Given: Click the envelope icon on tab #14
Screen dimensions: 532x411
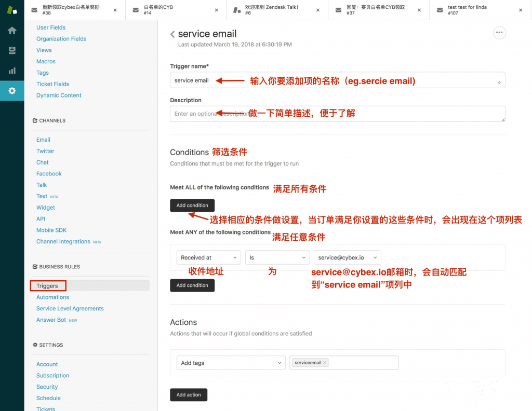Looking at the screenshot, I should [x=136, y=10].
